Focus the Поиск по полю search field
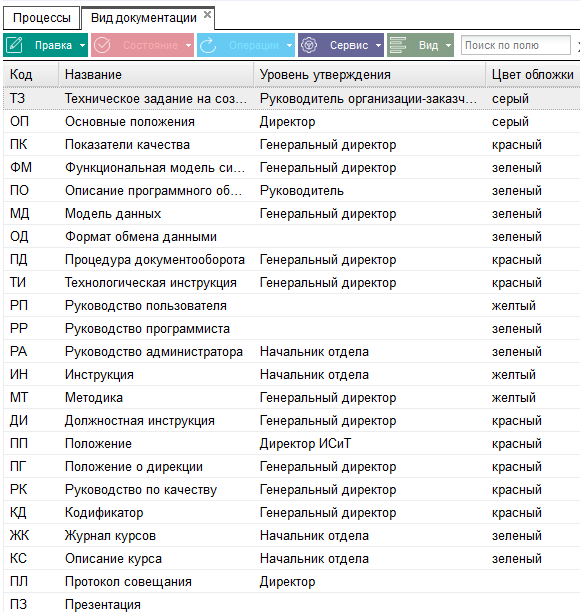Screen dimensions: 580x612 (x=516, y=45)
